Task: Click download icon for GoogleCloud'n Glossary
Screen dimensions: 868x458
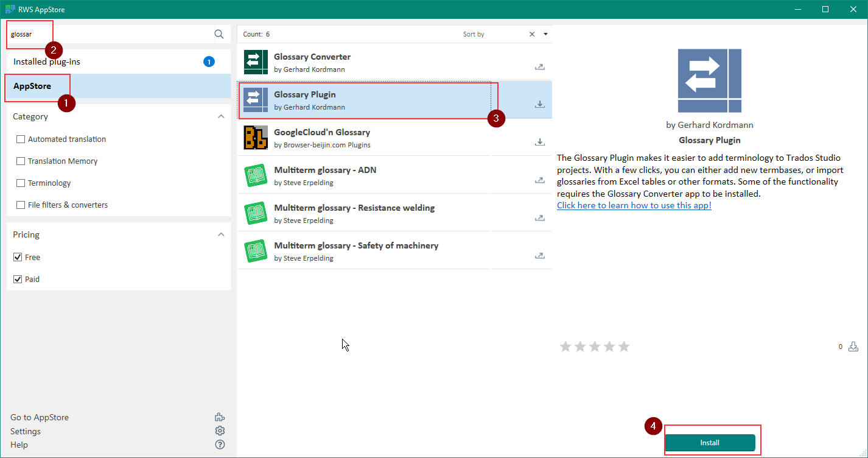Action: tap(539, 142)
